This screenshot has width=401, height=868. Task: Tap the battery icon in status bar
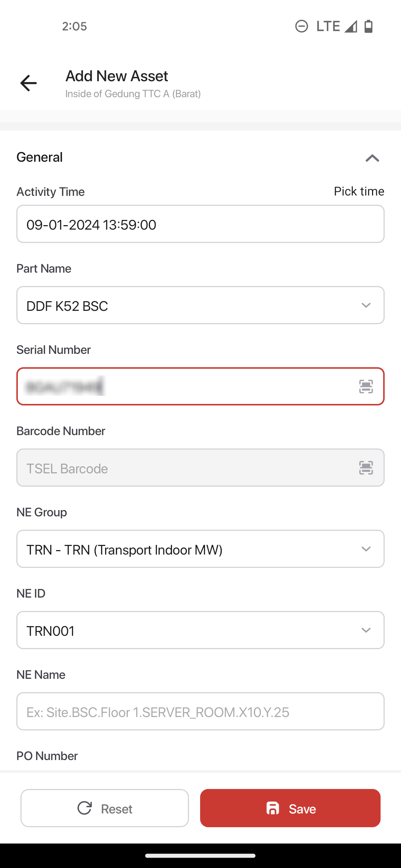pyautogui.click(x=368, y=26)
